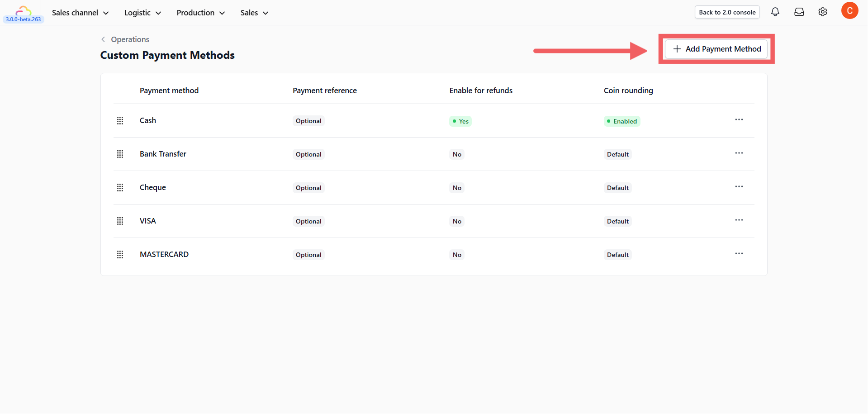Grab the Cheque row drag handle

120,187
